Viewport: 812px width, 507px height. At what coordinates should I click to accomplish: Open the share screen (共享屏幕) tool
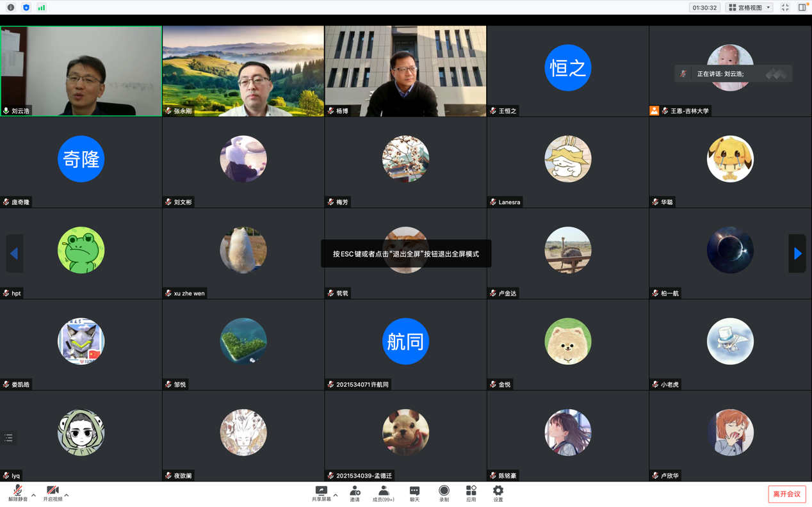(321, 493)
